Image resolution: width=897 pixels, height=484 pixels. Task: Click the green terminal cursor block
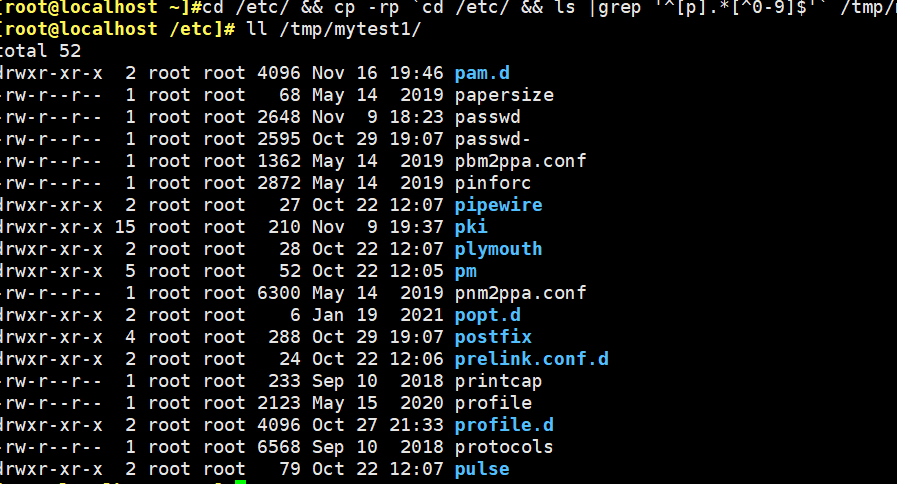[x=240, y=482]
